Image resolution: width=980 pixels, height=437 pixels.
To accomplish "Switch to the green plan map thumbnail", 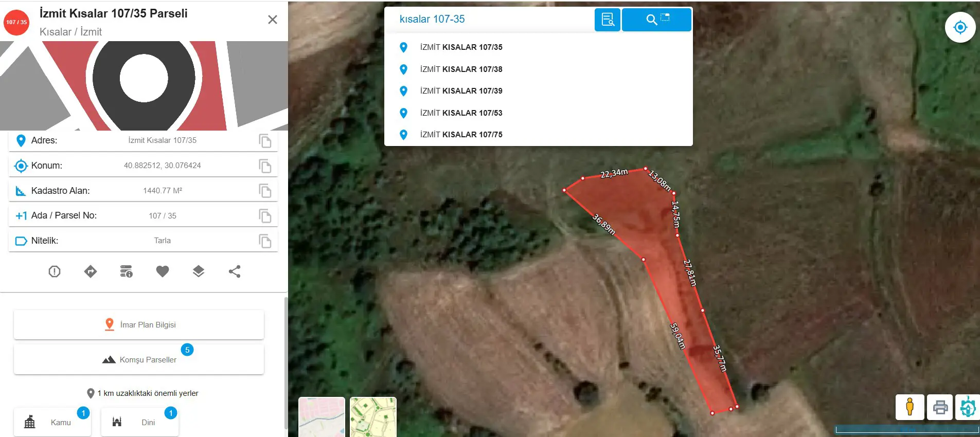I will click(373, 417).
